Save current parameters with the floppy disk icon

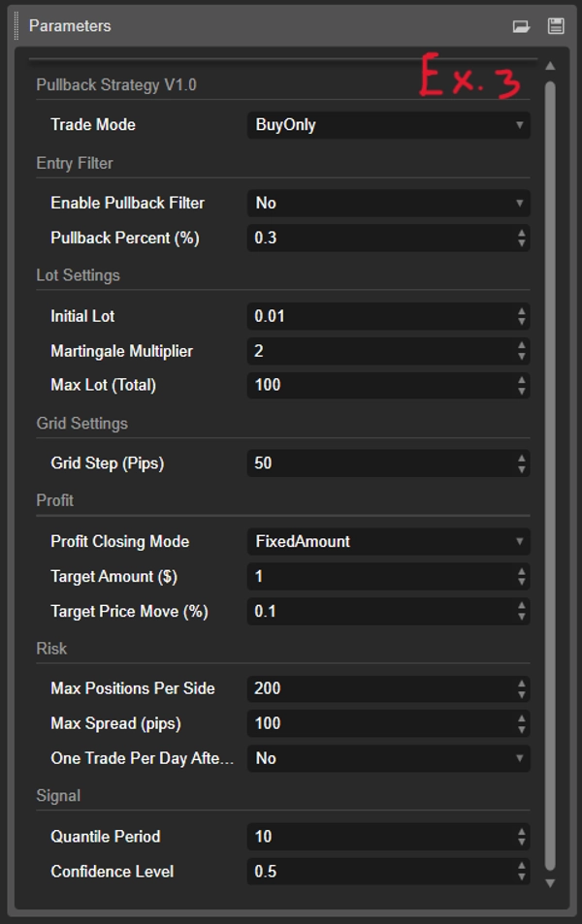coord(554,25)
